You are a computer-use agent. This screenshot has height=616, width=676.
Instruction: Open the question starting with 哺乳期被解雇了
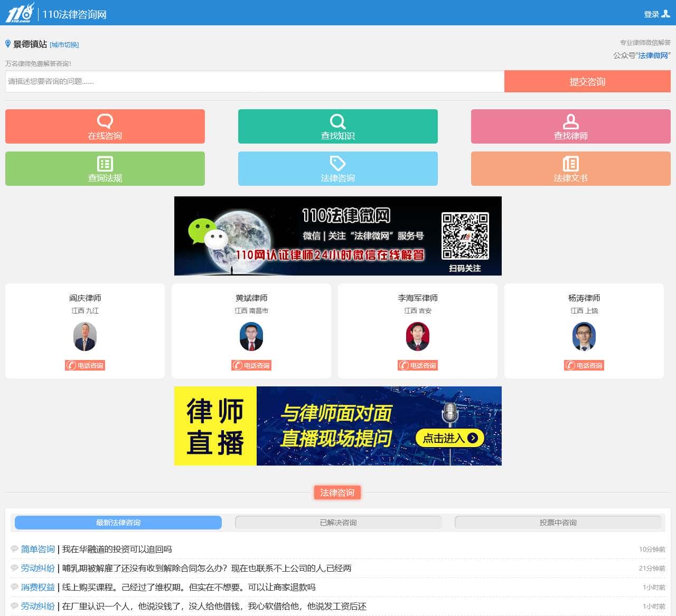pos(206,568)
